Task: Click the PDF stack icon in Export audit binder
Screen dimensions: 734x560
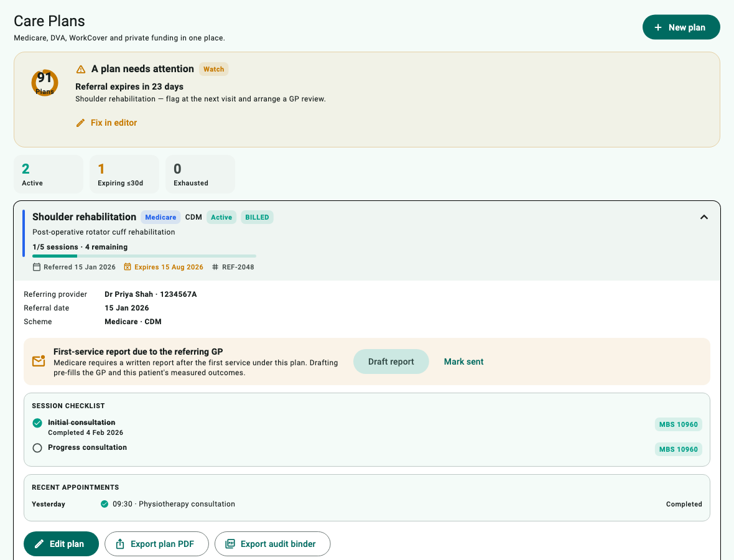Action: pyautogui.click(x=230, y=544)
